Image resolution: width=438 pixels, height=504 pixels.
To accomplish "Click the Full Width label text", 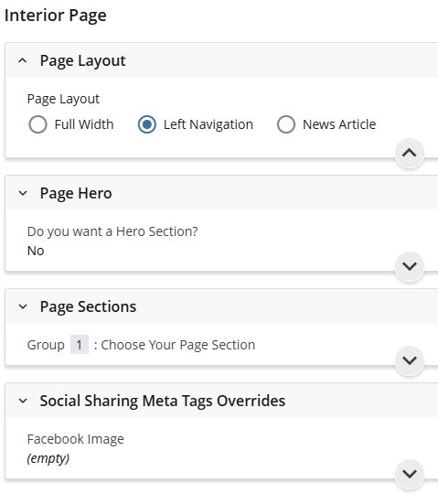I will point(84,124).
